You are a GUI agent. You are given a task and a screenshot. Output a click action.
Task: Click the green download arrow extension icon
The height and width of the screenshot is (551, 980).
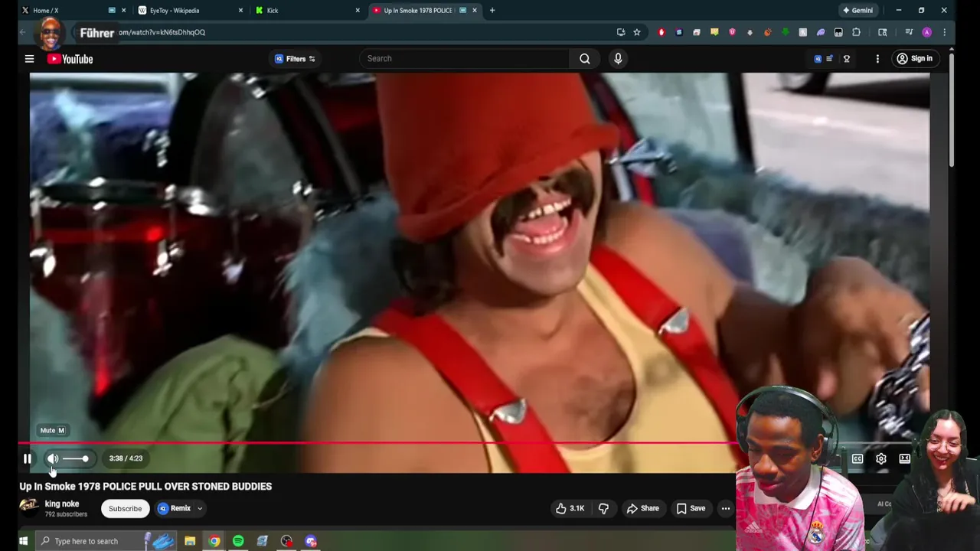pyautogui.click(x=786, y=32)
